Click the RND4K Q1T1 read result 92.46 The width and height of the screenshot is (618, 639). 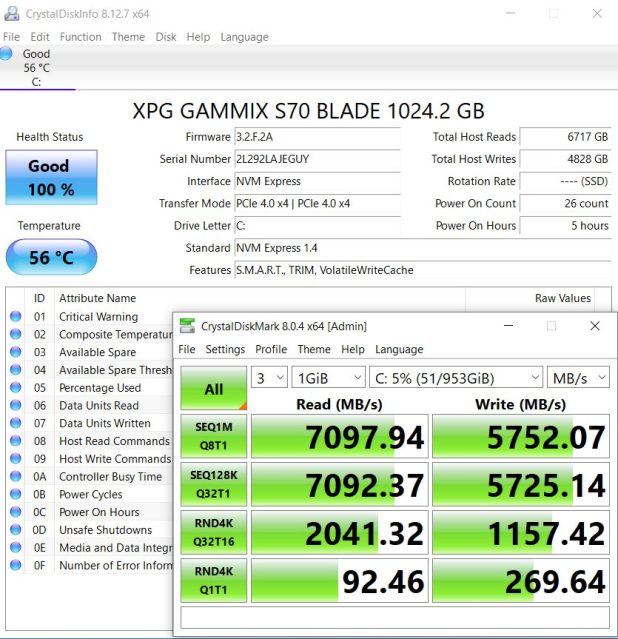click(x=340, y=580)
